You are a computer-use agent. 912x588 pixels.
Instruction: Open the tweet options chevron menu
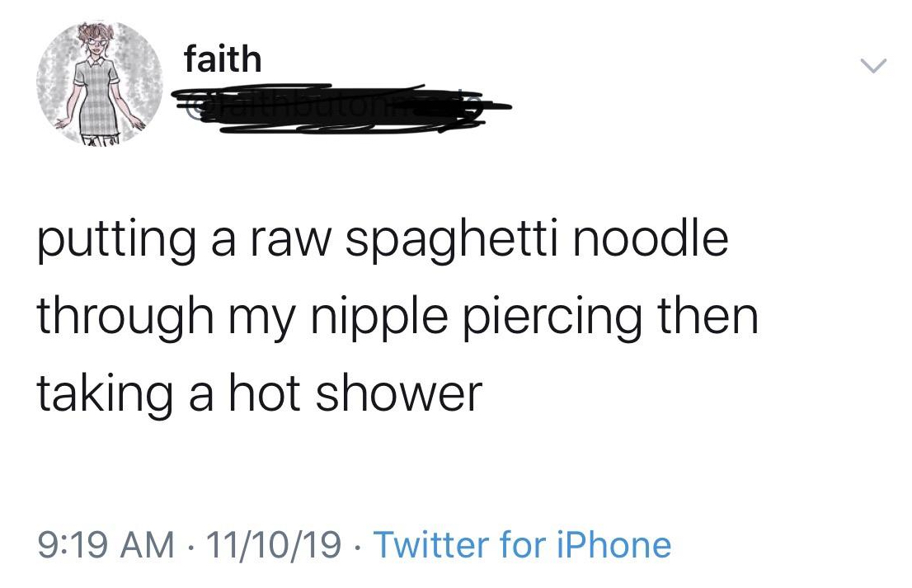873,66
